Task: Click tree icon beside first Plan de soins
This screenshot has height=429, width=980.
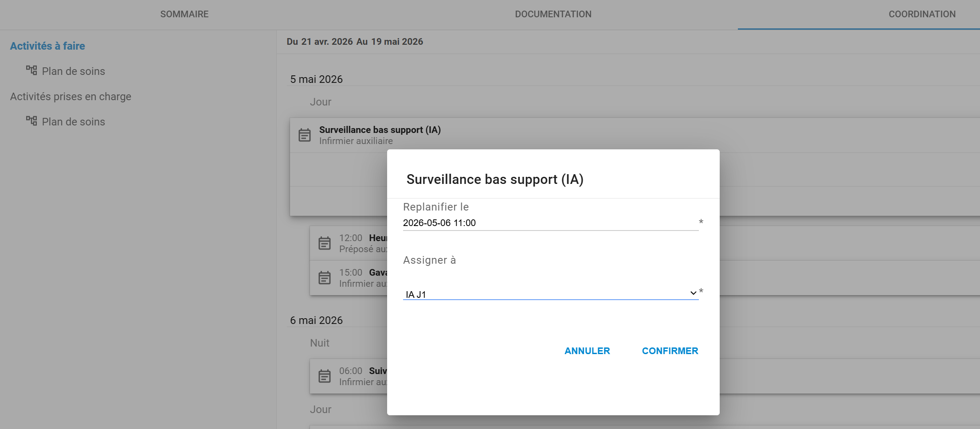Action: coord(31,70)
